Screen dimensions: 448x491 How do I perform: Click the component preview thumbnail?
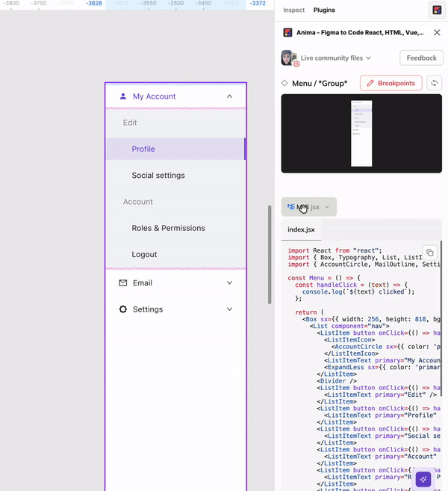pos(361,133)
